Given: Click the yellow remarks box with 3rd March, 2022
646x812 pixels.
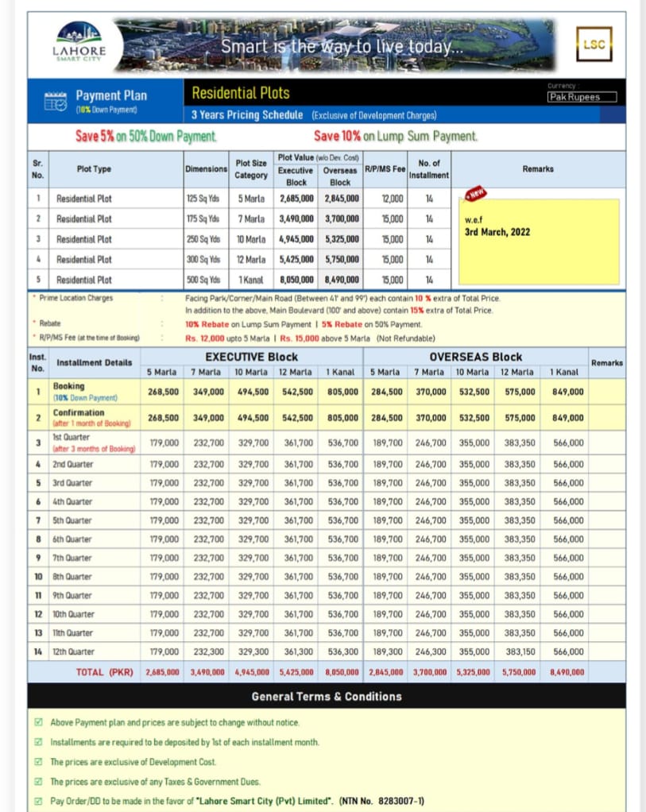Looking at the screenshot, I should click(x=539, y=242).
